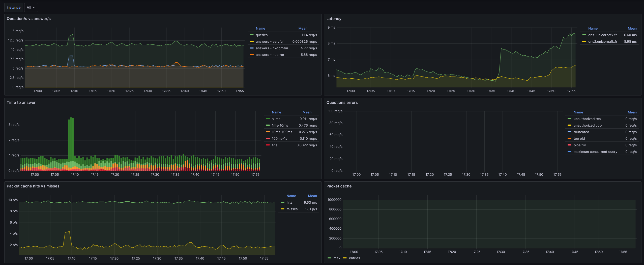Viewport: 644px width, 265px height.
Task: Toggle the answers - servfail series
Action: (x=270, y=42)
